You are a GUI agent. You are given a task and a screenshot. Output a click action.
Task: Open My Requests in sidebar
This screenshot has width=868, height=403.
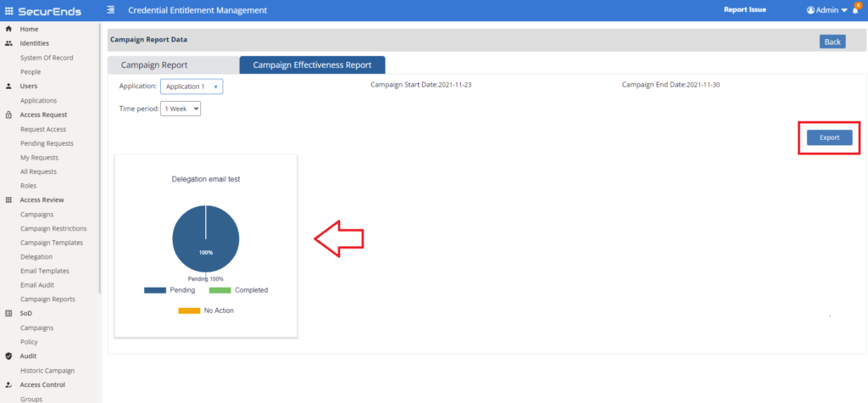pos(39,158)
